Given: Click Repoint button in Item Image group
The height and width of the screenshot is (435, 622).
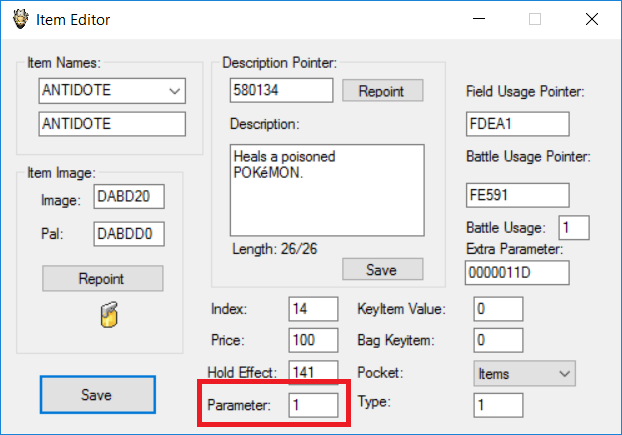Looking at the screenshot, I should coord(103,278).
